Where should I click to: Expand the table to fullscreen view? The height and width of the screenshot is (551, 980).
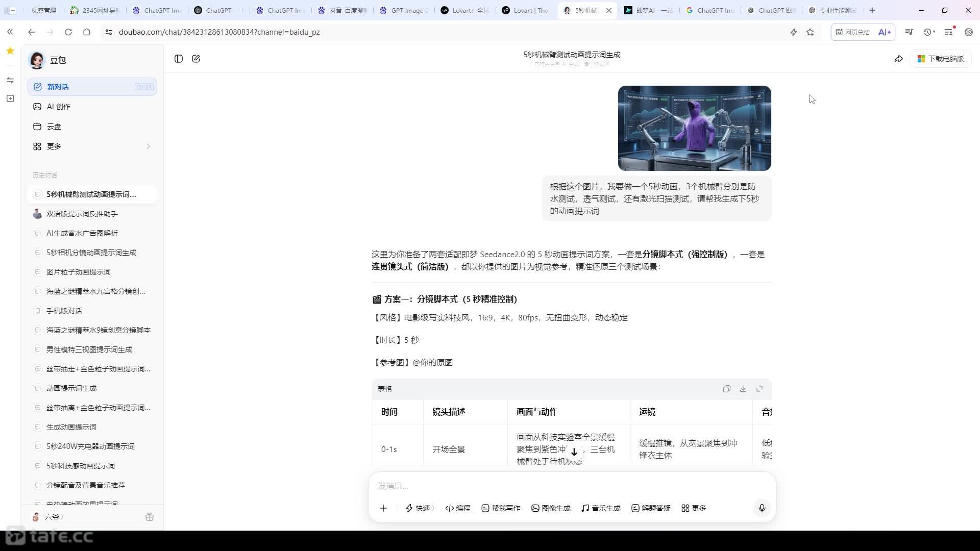click(759, 389)
